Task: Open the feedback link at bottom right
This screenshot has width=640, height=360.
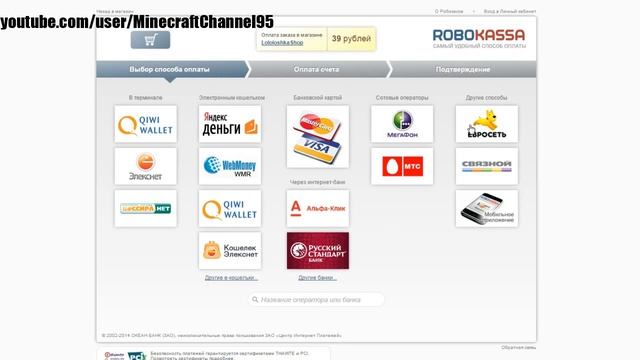Action: pyautogui.click(x=518, y=347)
